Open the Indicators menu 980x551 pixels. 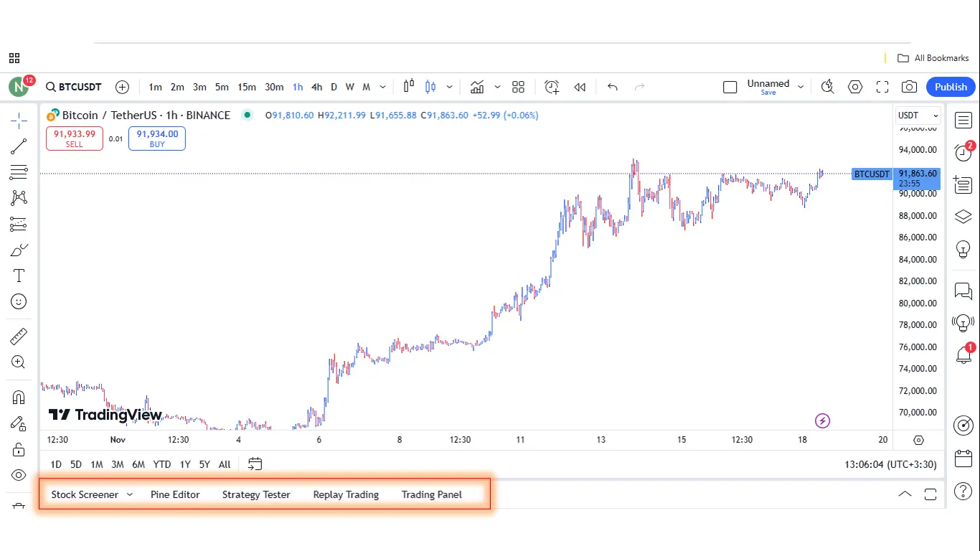point(477,87)
